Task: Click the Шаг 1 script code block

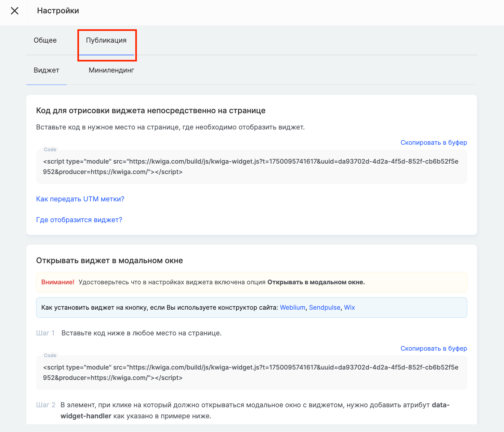Action: [252, 372]
